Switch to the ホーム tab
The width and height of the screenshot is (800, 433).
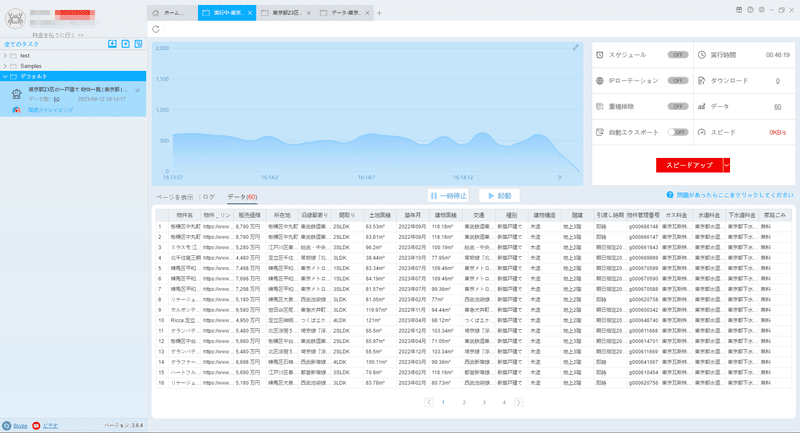click(x=172, y=13)
